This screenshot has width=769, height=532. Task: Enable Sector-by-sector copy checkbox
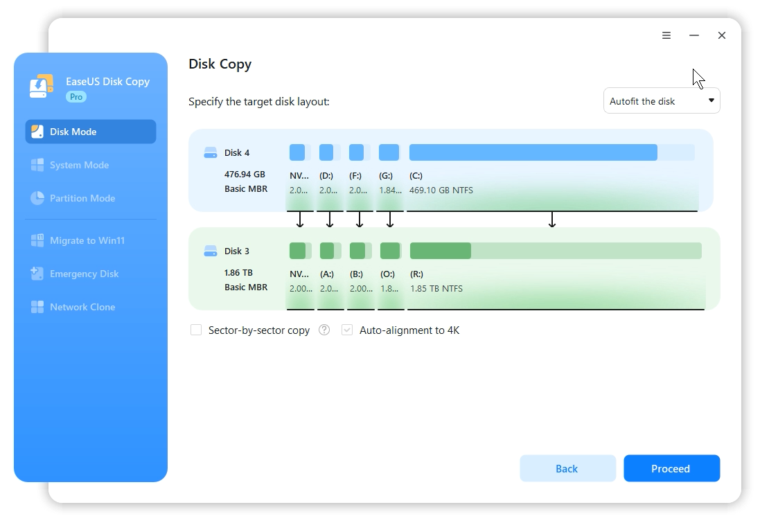pos(196,330)
